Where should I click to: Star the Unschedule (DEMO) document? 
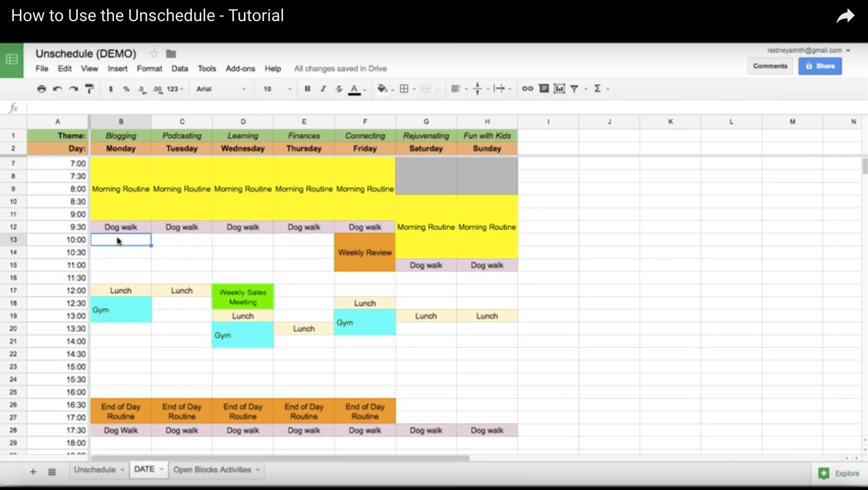click(x=154, y=54)
